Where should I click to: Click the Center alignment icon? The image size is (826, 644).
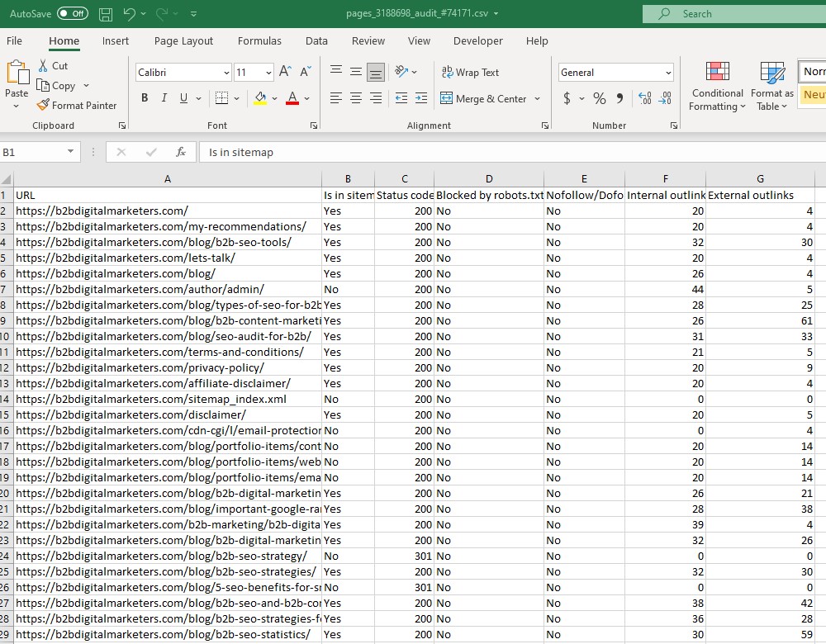click(356, 98)
